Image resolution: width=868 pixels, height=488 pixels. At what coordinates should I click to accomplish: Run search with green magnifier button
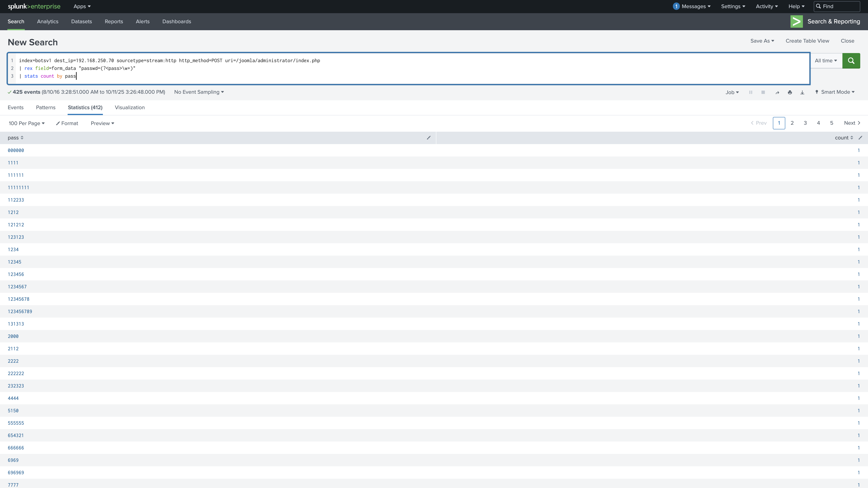point(851,61)
